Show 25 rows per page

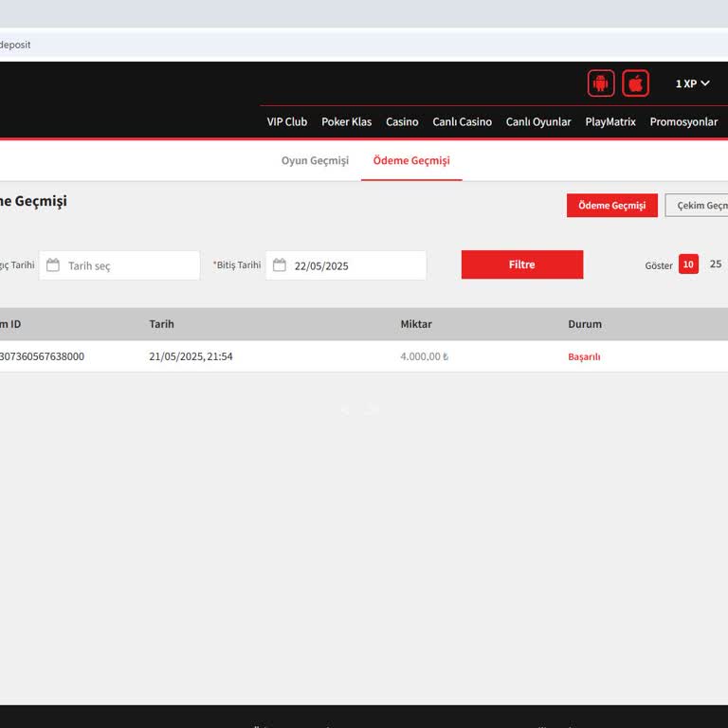(716, 264)
